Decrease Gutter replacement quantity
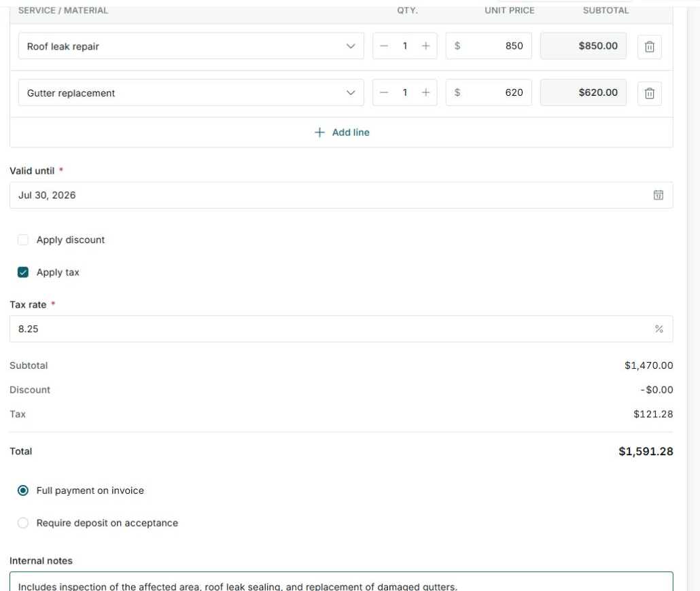Image resolution: width=700 pixels, height=591 pixels. [384, 92]
